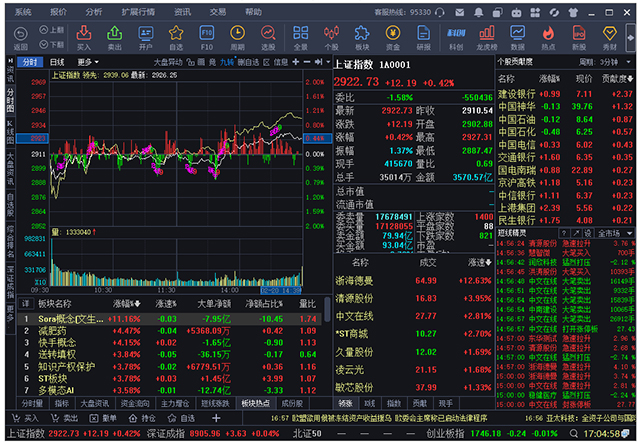Open the 全市场 market filter dropdown
Screen dimensions: 640x444
(614, 233)
